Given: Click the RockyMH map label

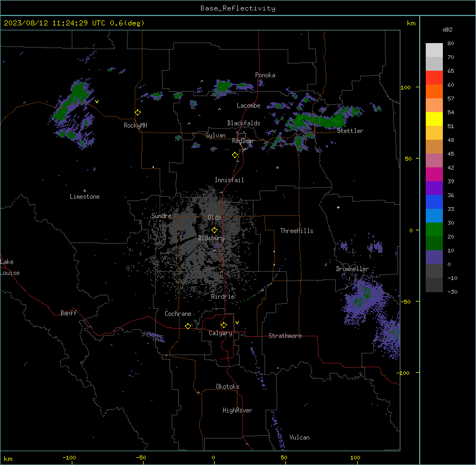Looking at the screenshot, I should click(135, 125).
